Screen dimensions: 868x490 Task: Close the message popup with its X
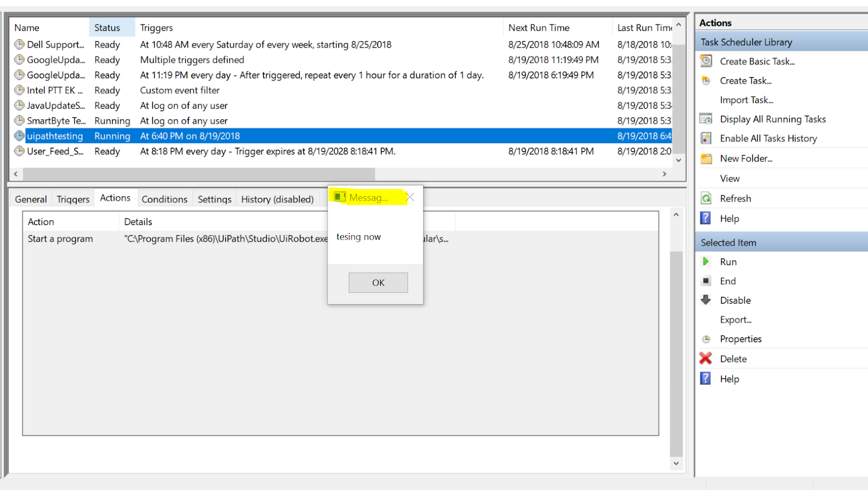tap(410, 197)
